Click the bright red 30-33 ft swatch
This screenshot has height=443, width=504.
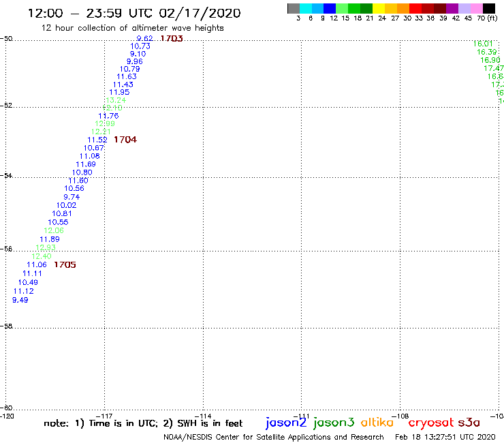pyautogui.click(x=415, y=8)
